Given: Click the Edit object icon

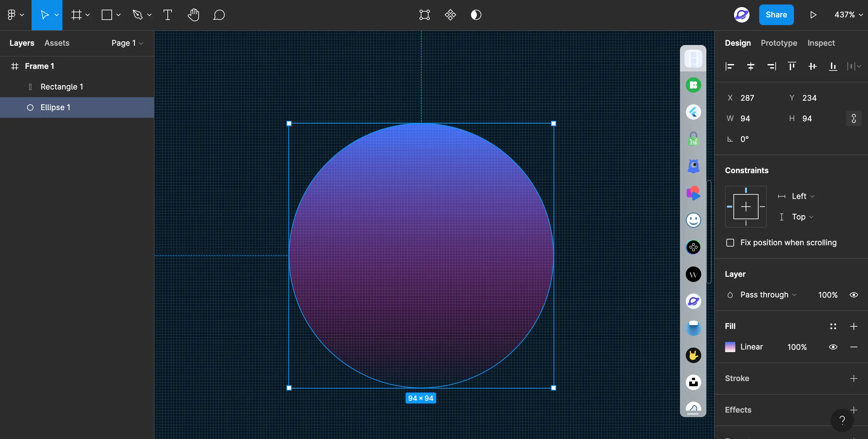Looking at the screenshot, I should pyautogui.click(x=425, y=15).
